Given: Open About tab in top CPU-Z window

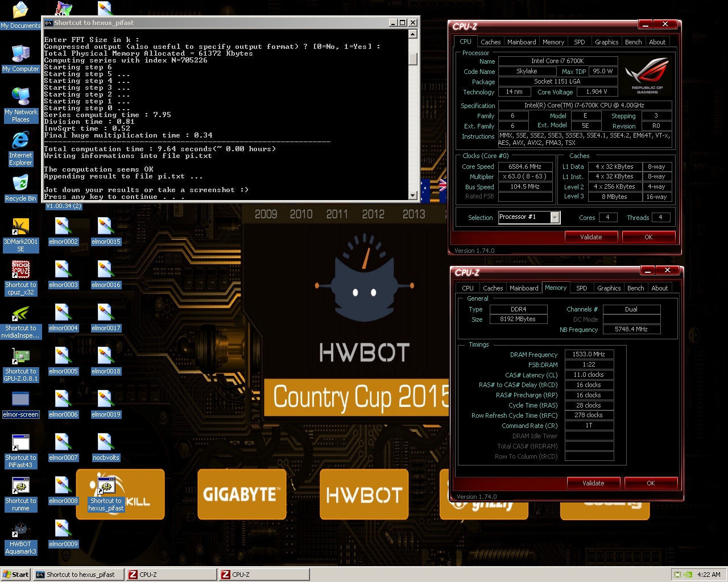Looking at the screenshot, I should tap(657, 42).
